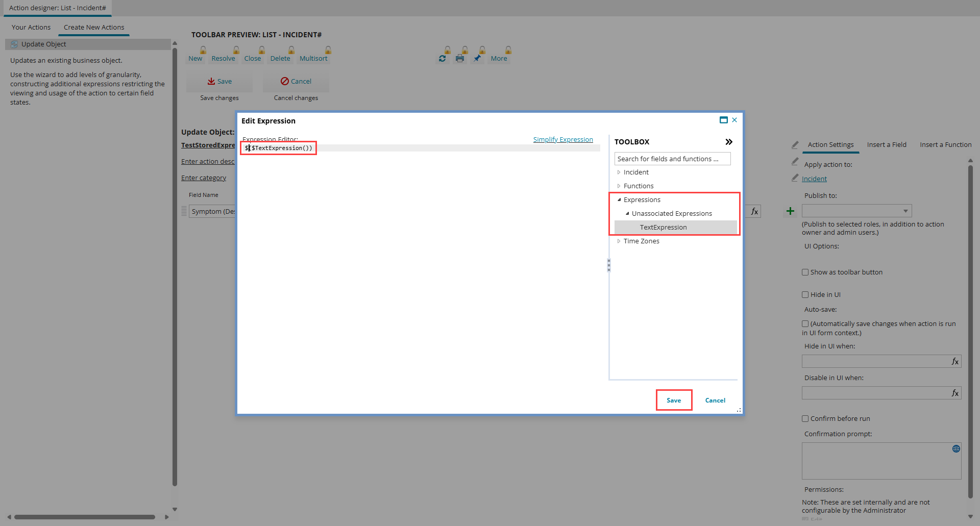Collapse the Toolbox panel with double chevron
980x526 pixels.
coord(729,142)
